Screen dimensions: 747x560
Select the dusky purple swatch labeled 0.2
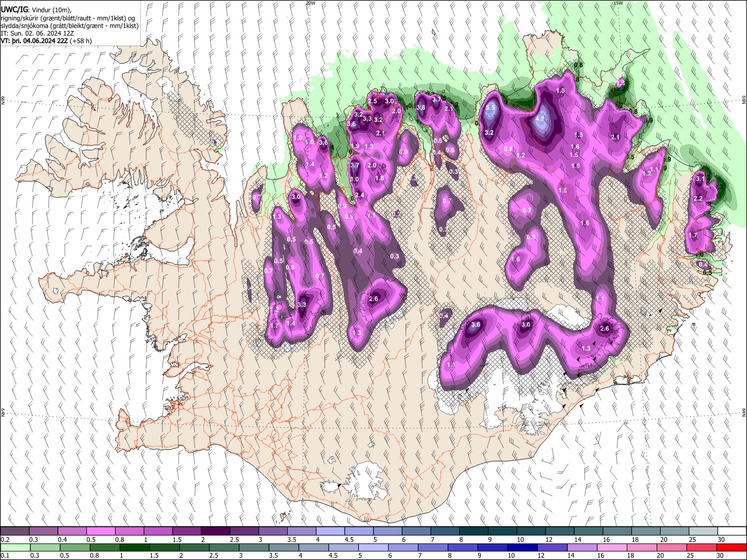15,531
